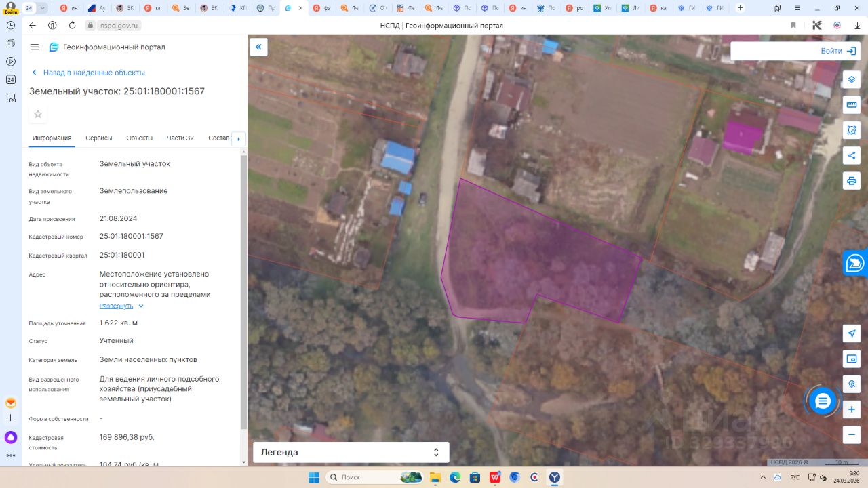The image size is (868, 488).
Task: Show hidden system tray icons
Action: [x=763, y=477]
